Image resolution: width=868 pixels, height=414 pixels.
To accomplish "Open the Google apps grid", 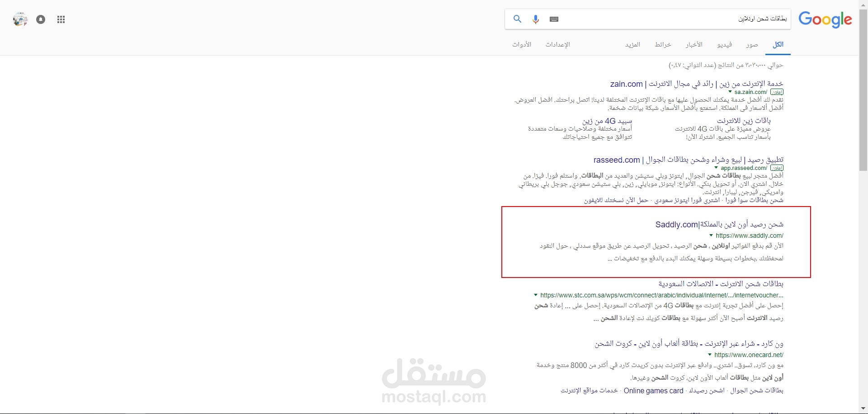I will (x=61, y=19).
